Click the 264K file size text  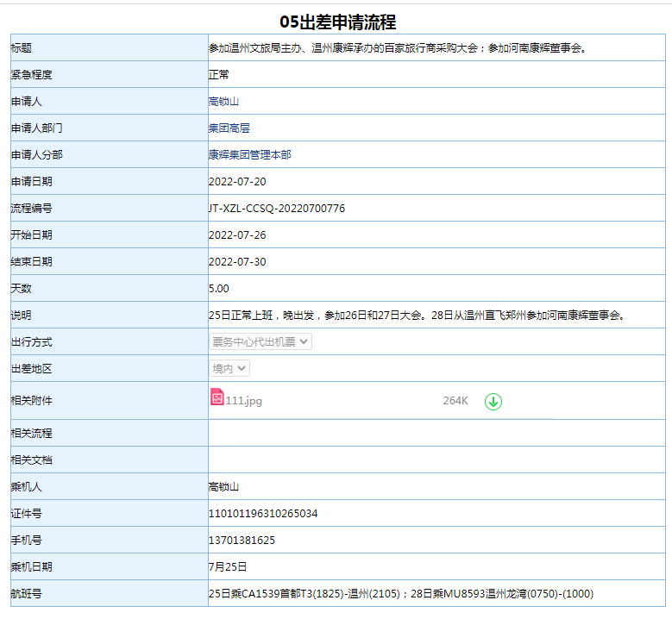tap(455, 401)
